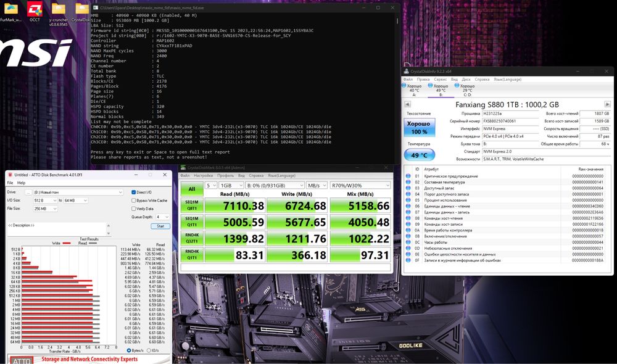This screenshot has height=364, width=617.
Task: Click the drive browse '...' button in ATTO
Action: point(28,192)
